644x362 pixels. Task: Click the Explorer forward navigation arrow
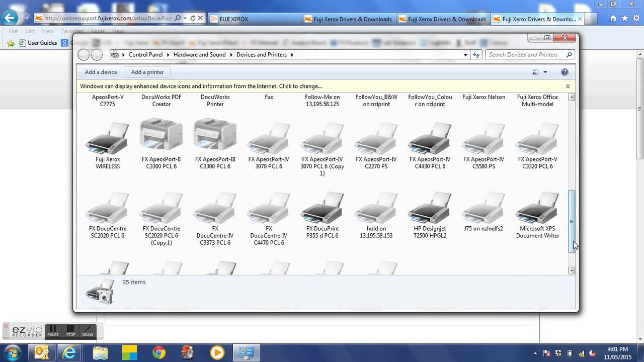pyautogui.click(x=97, y=55)
